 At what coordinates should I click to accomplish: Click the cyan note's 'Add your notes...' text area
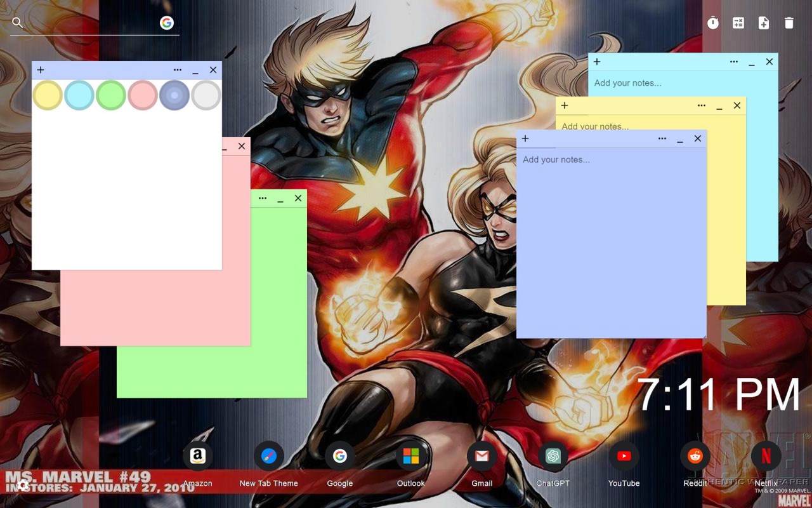(683, 83)
